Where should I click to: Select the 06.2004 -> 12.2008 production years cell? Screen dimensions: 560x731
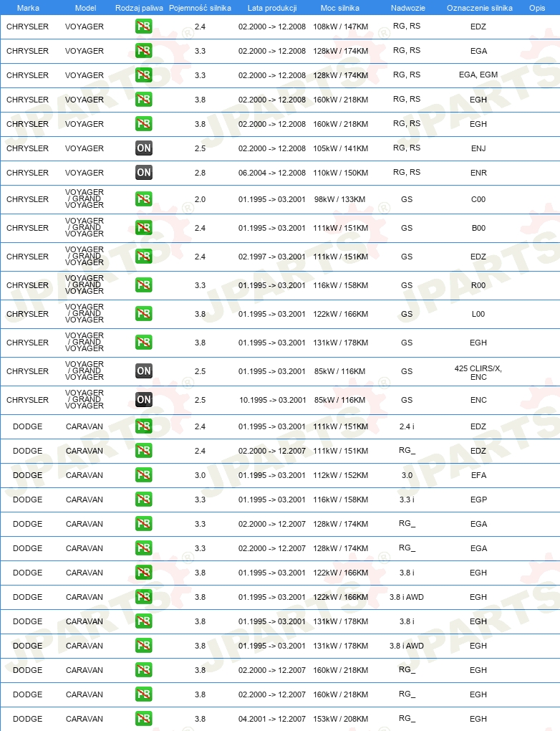[x=272, y=173]
